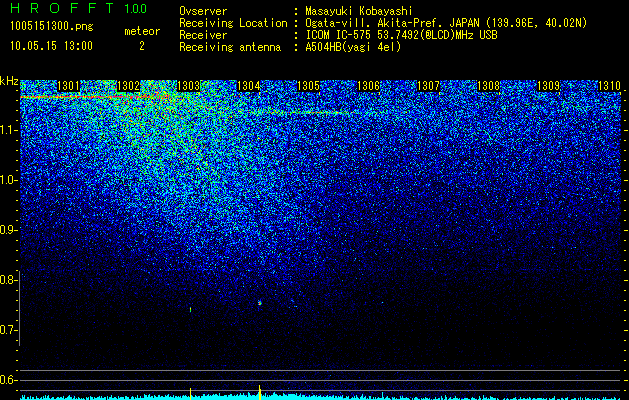Click the ICOM IC-575 receiver text
Screen dimensions: 629x400
point(401,35)
